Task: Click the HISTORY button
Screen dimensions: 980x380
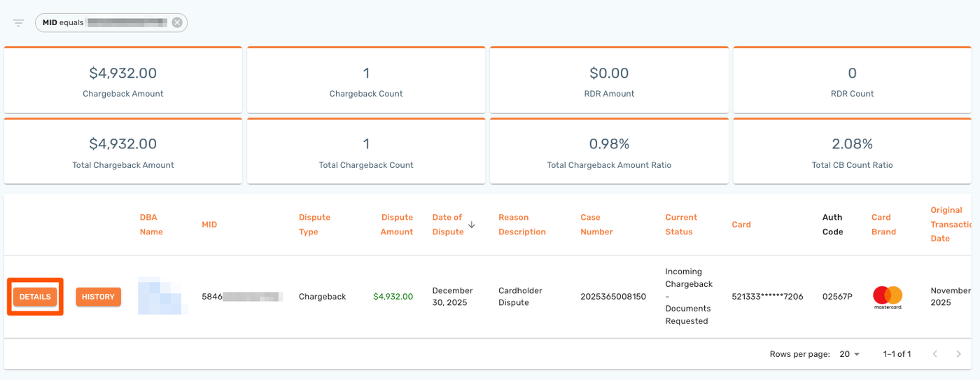Action: click(x=98, y=297)
